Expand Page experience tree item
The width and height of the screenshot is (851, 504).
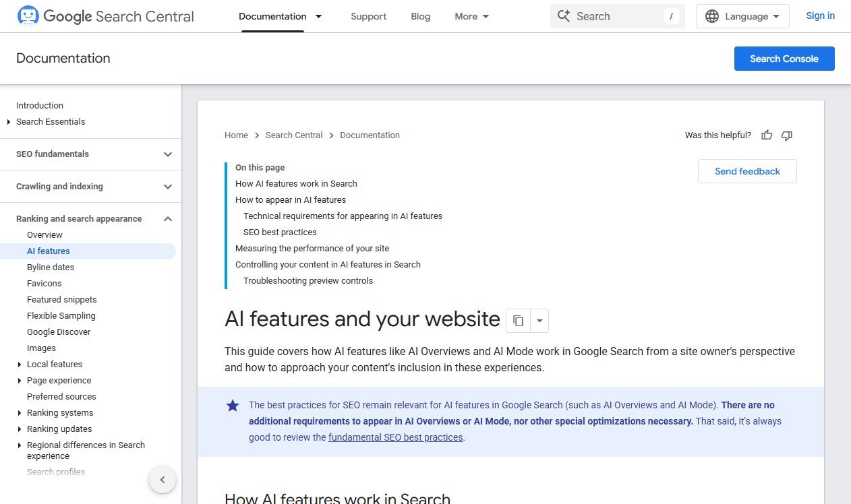20,381
